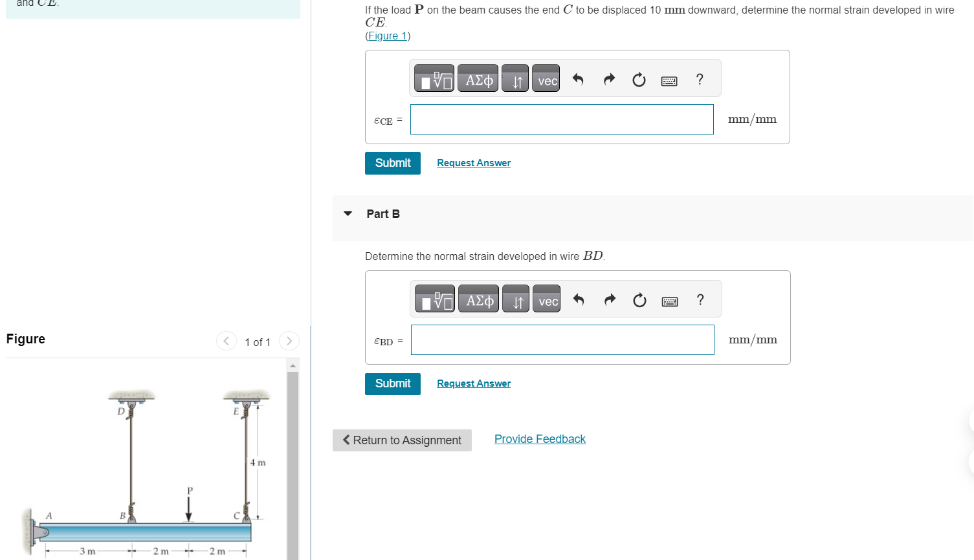Image resolution: width=974 pixels, height=560 pixels.
Task: Open the math templates palette in Part A toolbar
Action: click(434, 78)
